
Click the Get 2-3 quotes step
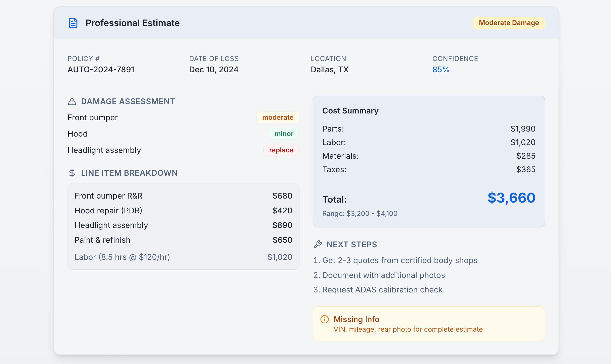[x=395, y=260]
